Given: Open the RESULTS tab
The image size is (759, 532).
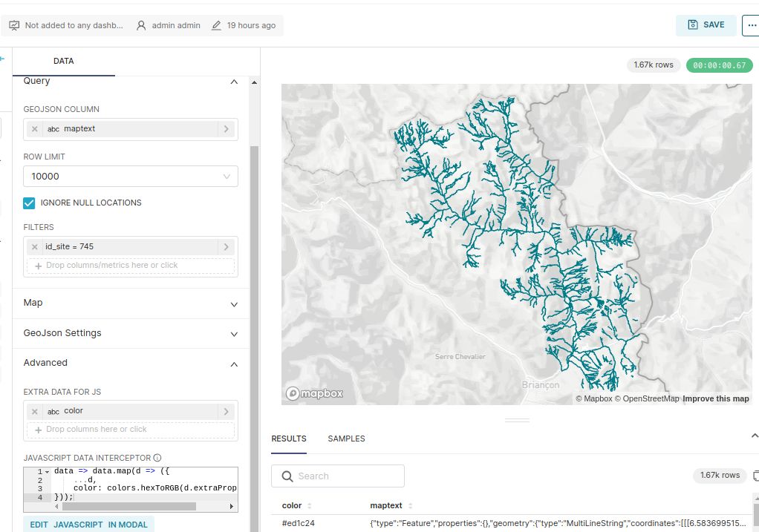Looking at the screenshot, I should [x=289, y=439].
